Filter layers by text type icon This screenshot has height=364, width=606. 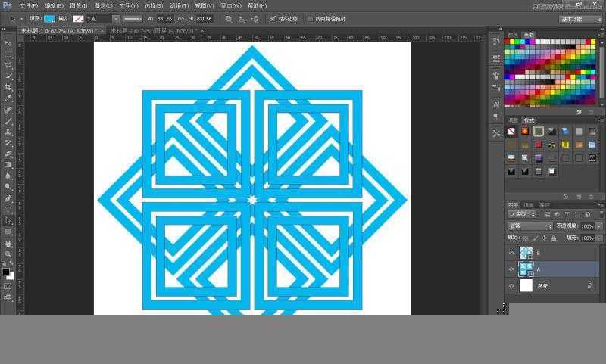(x=567, y=214)
